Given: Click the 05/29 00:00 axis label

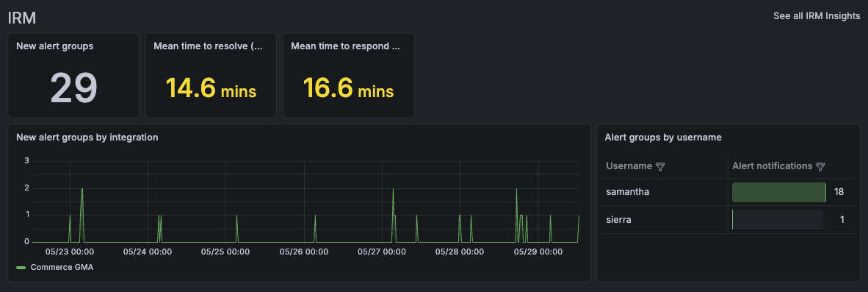Looking at the screenshot, I should coord(538,252).
